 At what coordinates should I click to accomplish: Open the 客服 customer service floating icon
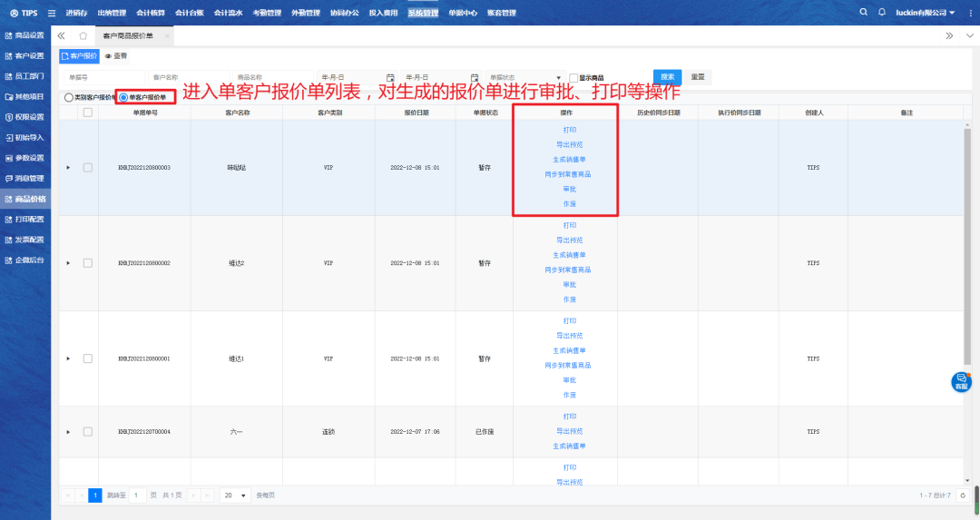961,382
